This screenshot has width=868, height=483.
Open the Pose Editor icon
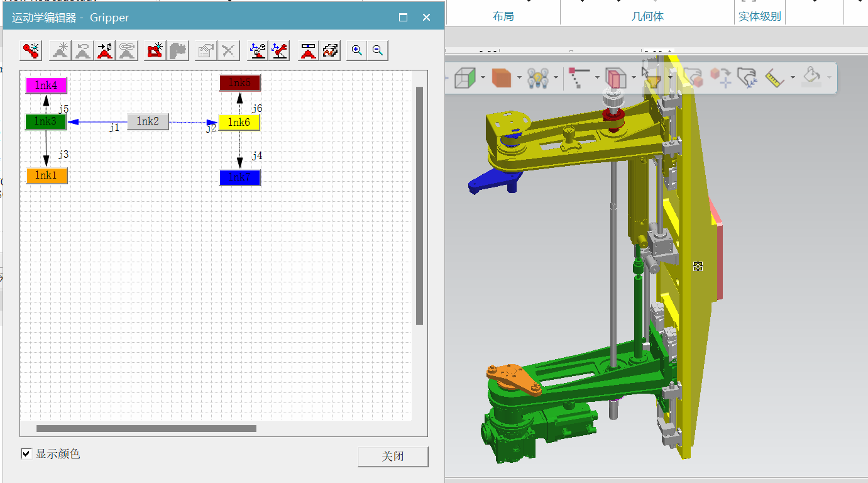click(308, 51)
